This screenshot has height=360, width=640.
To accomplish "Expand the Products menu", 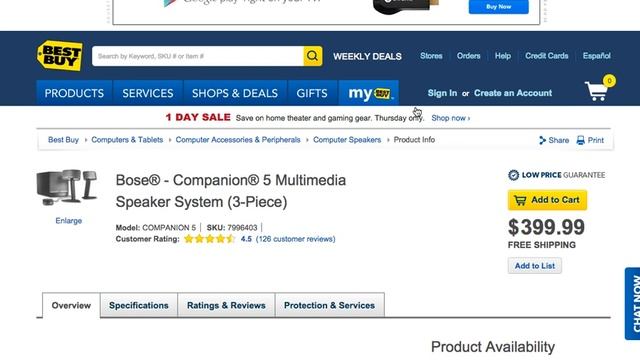I will point(74,93).
